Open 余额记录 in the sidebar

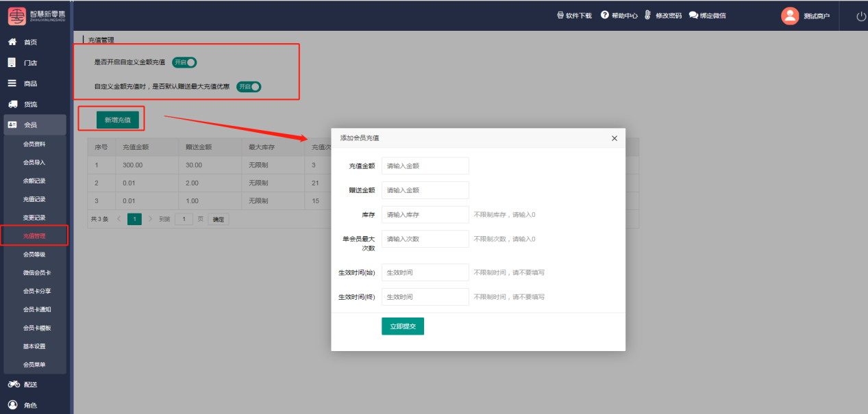click(x=34, y=181)
